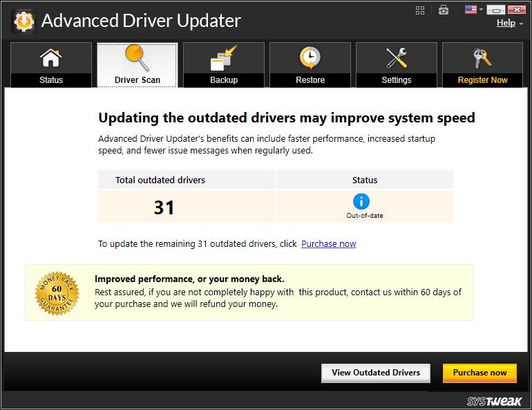The image size is (532, 410).
Task: Click the Out-of-date status label
Action: (x=364, y=215)
